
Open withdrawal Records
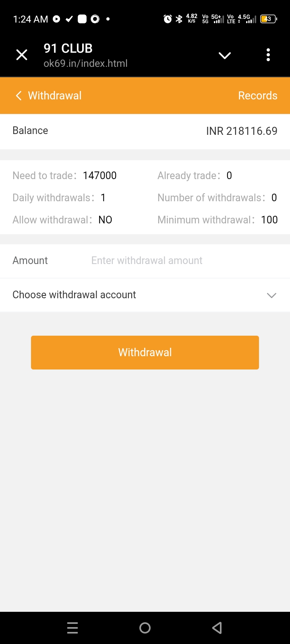point(258,95)
